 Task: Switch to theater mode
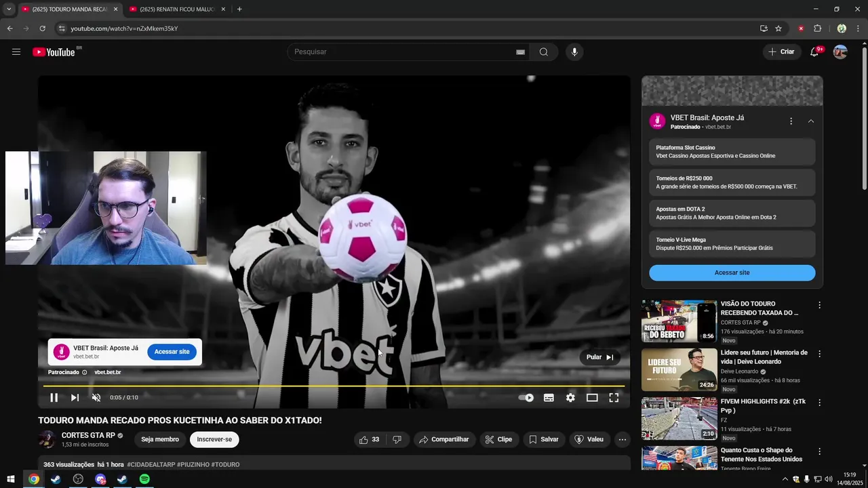click(592, 398)
